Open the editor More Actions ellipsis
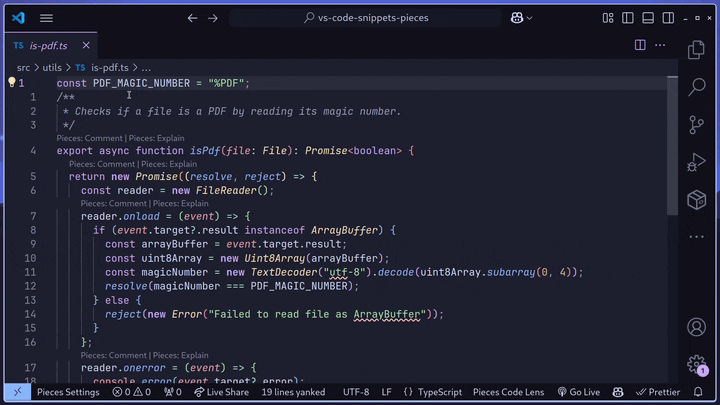The image size is (720, 405). pos(660,45)
